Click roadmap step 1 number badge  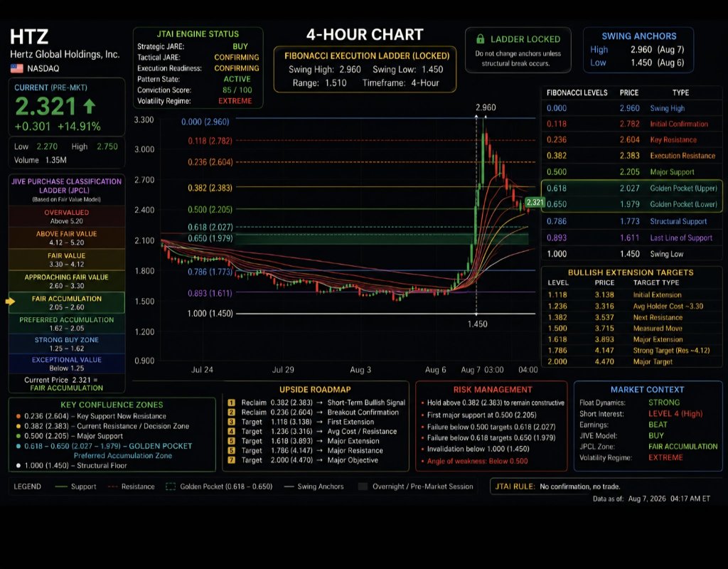point(232,403)
